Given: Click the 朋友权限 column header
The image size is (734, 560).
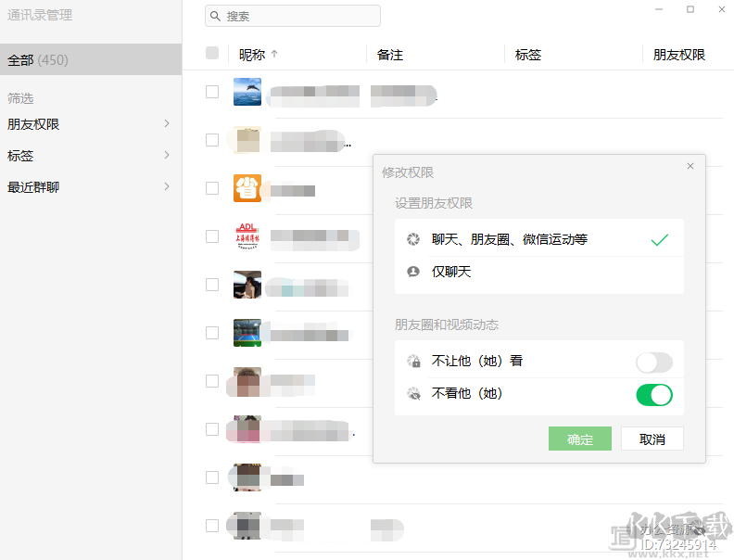Looking at the screenshot, I should [x=679, y=55].
